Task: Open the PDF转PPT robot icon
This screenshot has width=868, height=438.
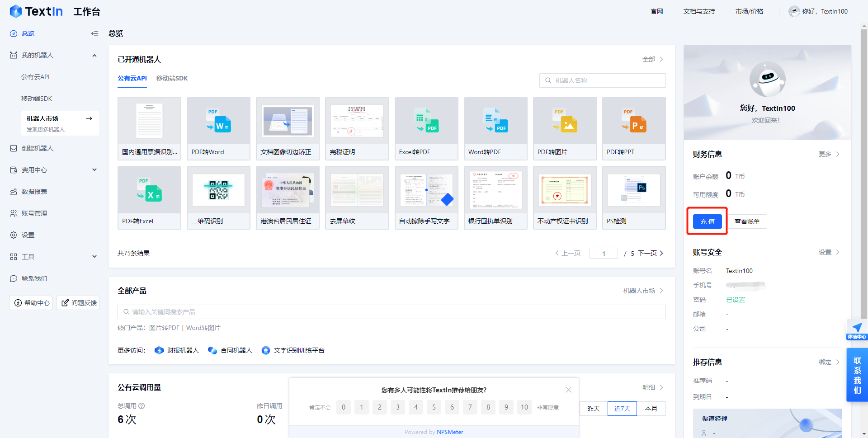Action: tap(634, 121)
